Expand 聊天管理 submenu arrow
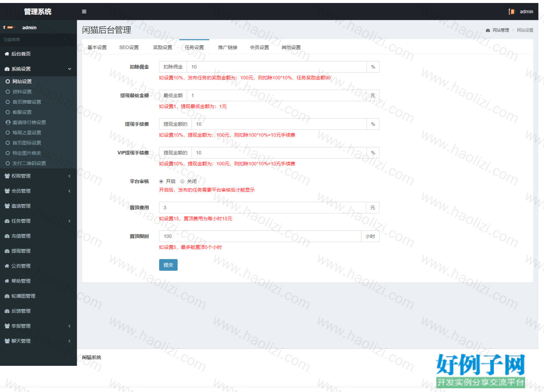The width and height of the screenshot is (544, 392). point(70,341)
